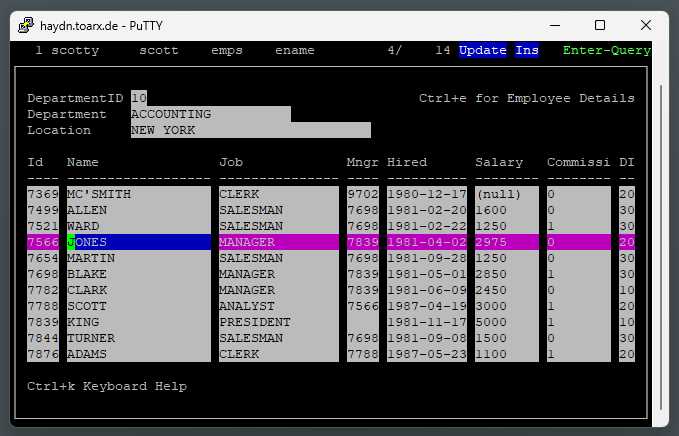Click hired date 1987-05-23

pyautogui.click(x=427, y=354)
